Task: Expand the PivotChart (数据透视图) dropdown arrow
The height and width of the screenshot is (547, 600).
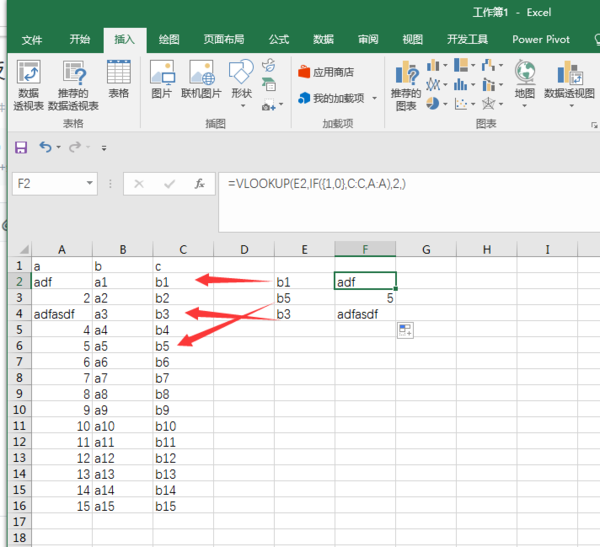Action: click(x=572, y=106)
